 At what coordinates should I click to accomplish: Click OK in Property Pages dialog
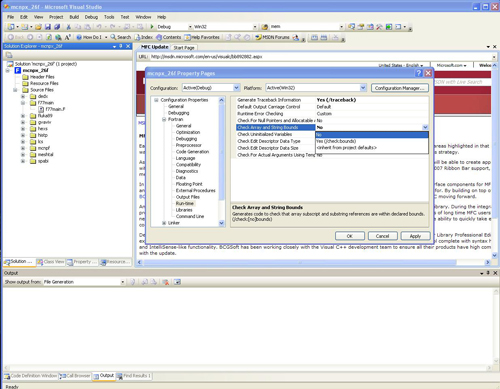[x=350, y=236]
